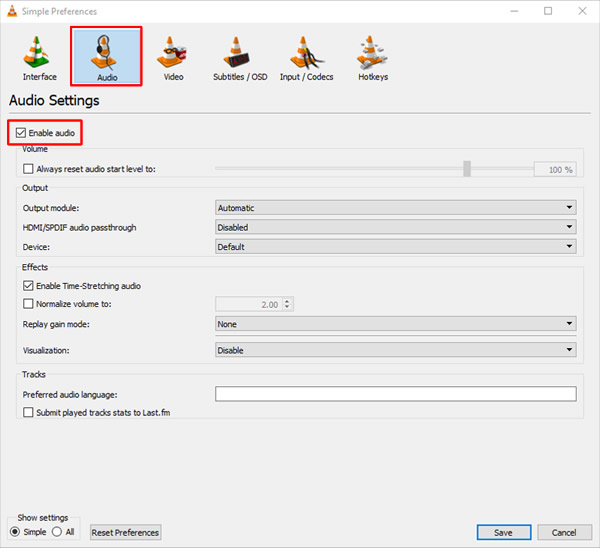Select the Simple show settings radio
600x548 pixels.
15,532
